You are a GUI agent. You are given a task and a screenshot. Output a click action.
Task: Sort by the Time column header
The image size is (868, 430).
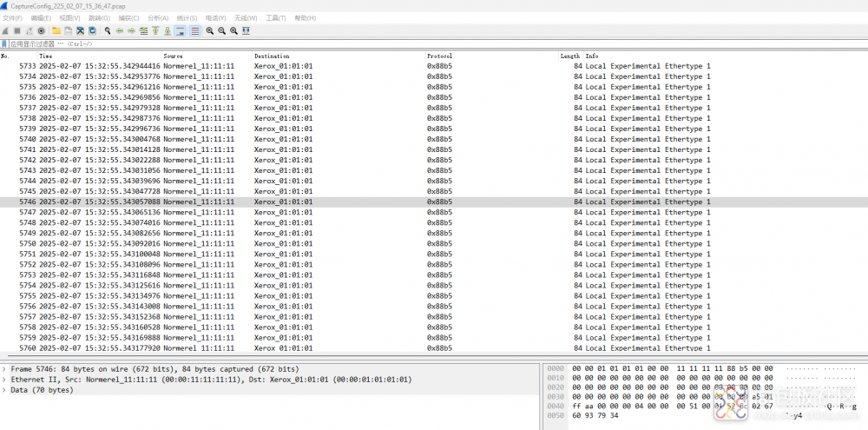click(x=100, y=56)
